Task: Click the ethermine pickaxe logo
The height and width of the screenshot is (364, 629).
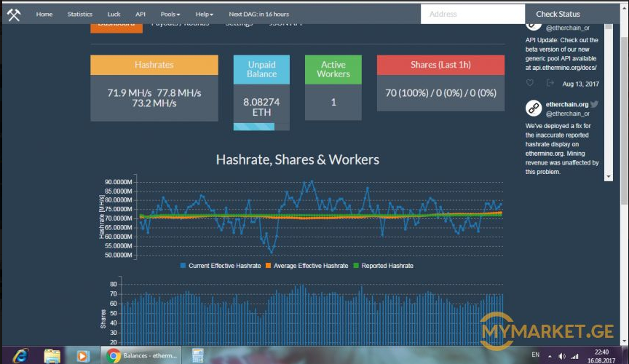Action: [x=13, y=14]
